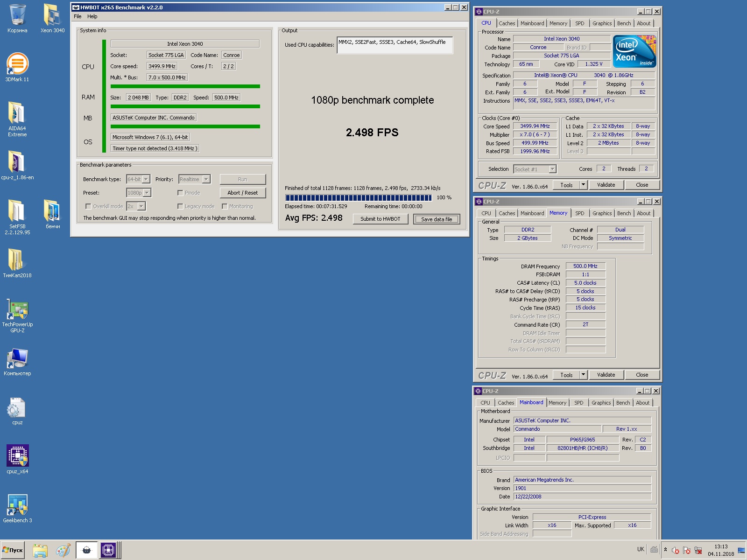The width and height of the screenshot is (747, 560).
Task: Switch to CPU-Z taskbar button
Action: click(x=108, y=551)
